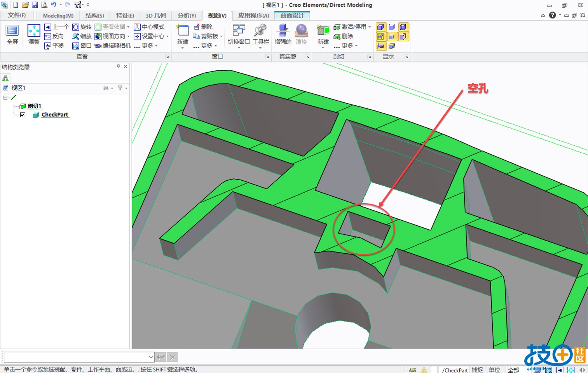Open the command line history dropdown
The height and width of the screenshot is (373, 588).
pyautogui.click(x=151, y=357)
